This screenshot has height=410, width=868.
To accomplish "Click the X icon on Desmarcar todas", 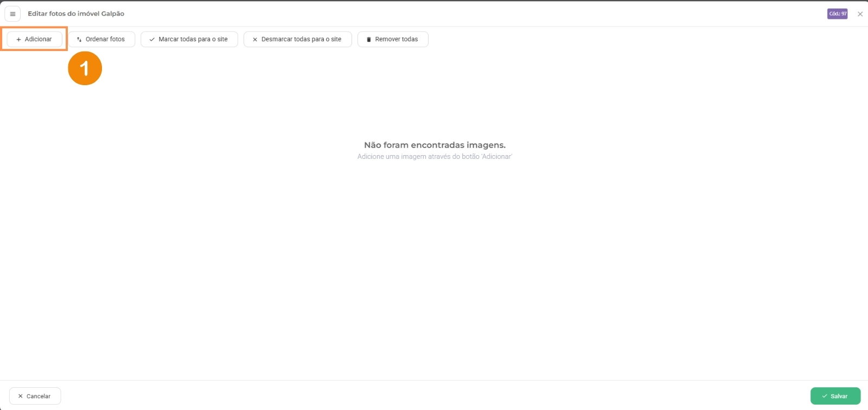I will [255, 40].
